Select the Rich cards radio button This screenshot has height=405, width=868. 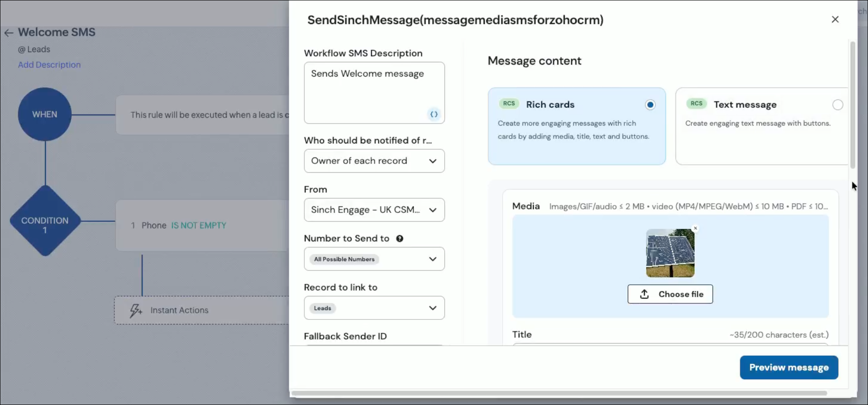click(x=650, y=105)
